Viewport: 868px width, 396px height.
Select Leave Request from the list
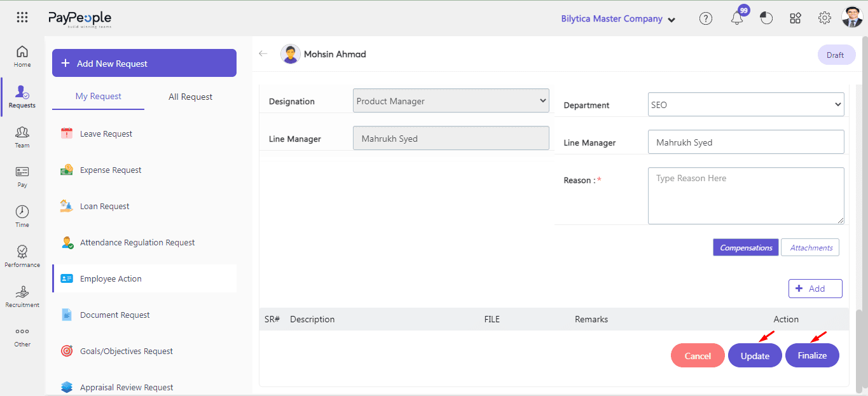(106, 134)
